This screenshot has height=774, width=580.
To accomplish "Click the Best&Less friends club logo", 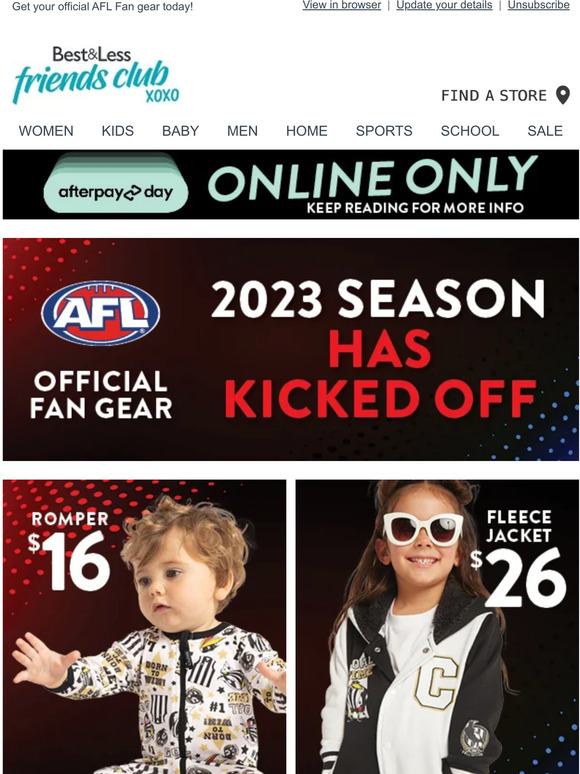I will 96,75.
